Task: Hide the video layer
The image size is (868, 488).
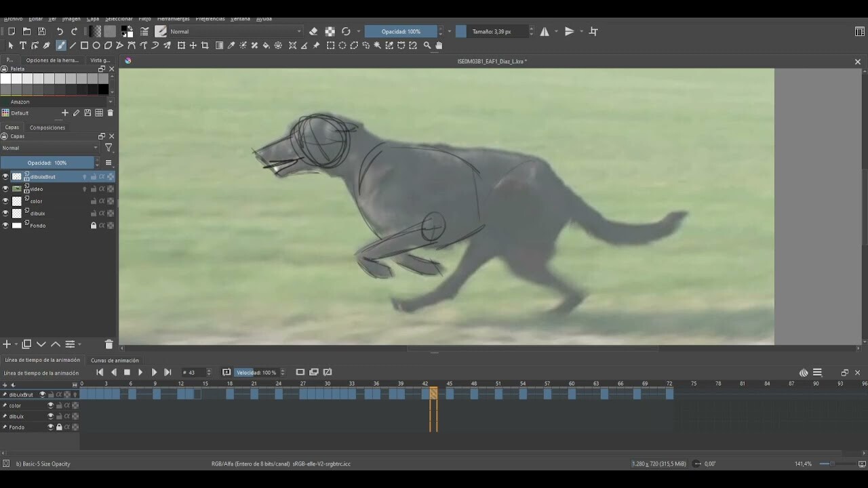Action: pos(5,188)
